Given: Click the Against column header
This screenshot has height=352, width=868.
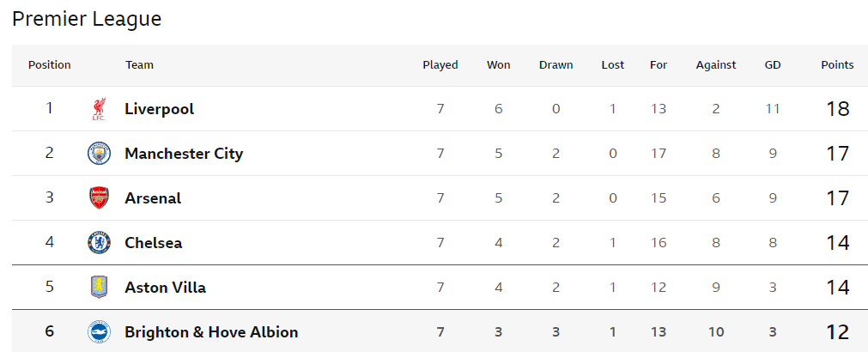Looking at the screenshot, I should 716,64.
